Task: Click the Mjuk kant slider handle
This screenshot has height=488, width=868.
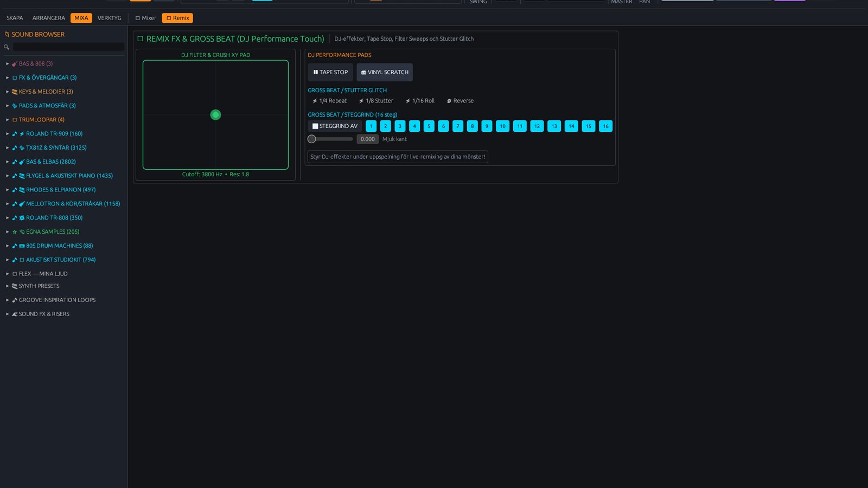Action: [x=311, y=139]
